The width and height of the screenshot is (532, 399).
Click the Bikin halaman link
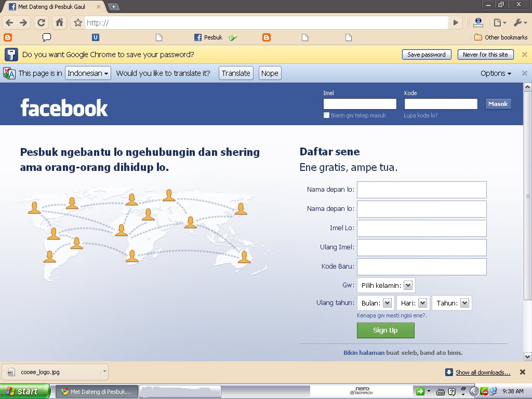(364, 353)
